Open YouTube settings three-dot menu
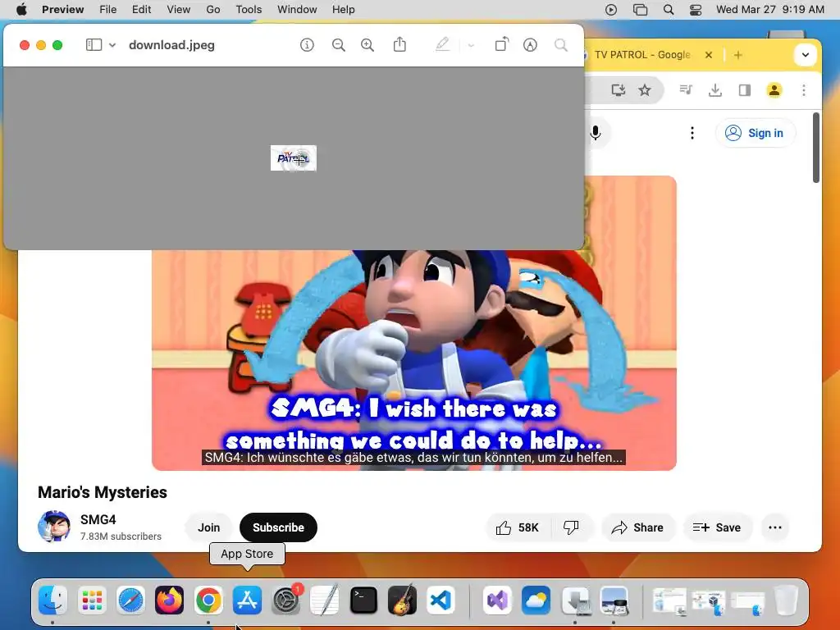Screen dimensions: 840x630 pos(692,133)
